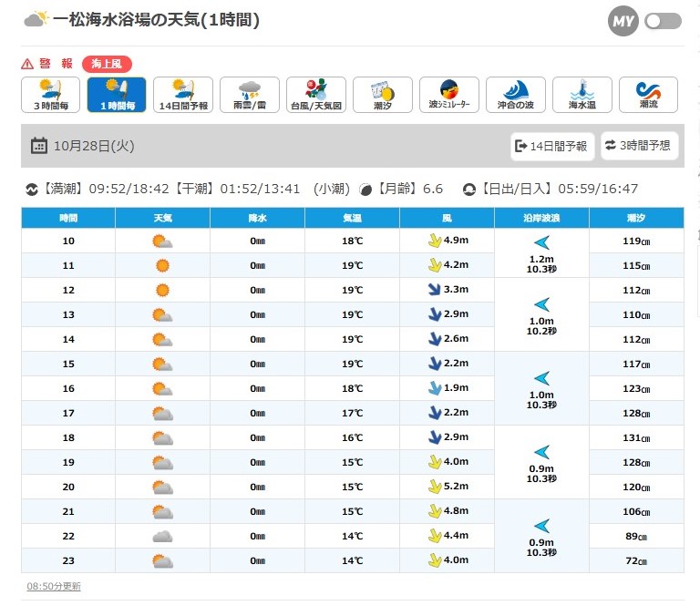Open the 潮汐 tide icon
This screenshot has height=616, width=700.
[382, 95]
